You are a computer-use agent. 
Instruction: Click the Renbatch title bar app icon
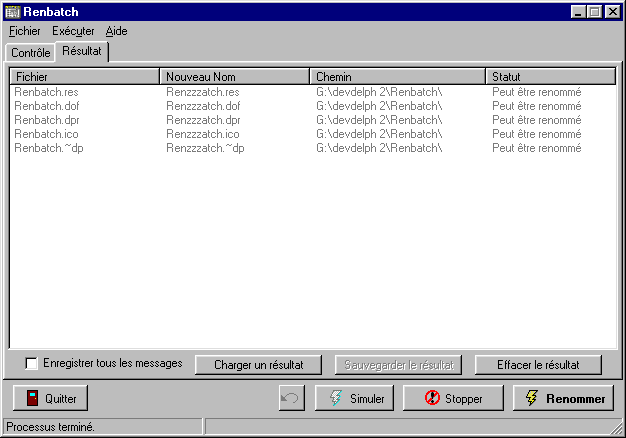click(x=12, y=12)
